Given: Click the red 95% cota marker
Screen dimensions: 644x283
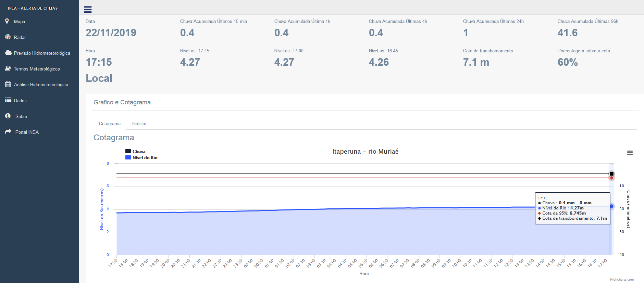Looking at the screenshot, I should [611, 178].
